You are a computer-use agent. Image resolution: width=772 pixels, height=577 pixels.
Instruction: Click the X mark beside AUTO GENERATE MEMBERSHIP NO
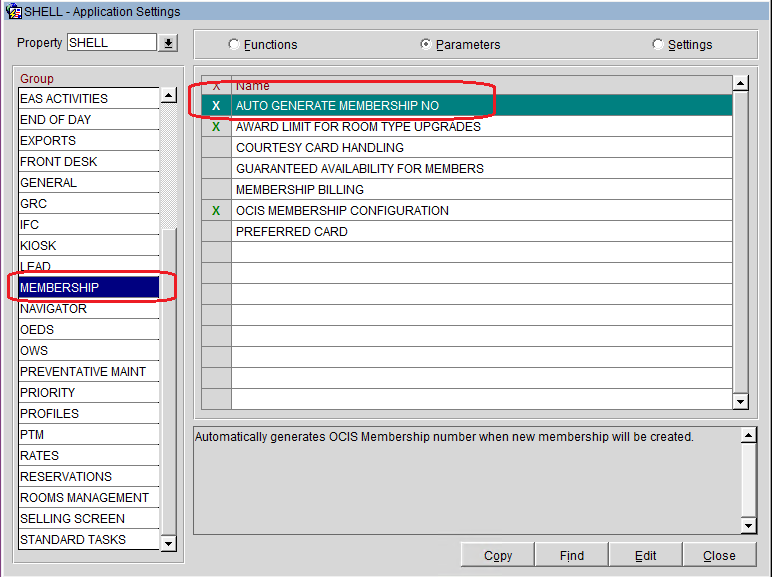(216, 106)
